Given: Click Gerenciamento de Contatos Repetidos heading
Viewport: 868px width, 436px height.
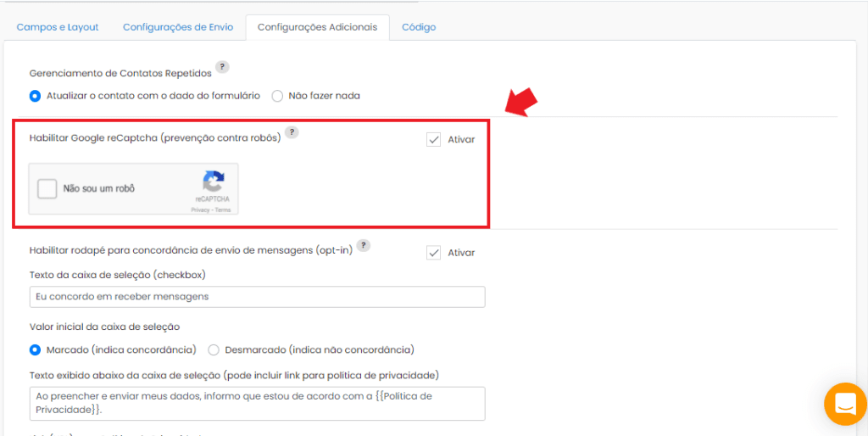Looking at the screenshot, I should [x=120, y=74].
